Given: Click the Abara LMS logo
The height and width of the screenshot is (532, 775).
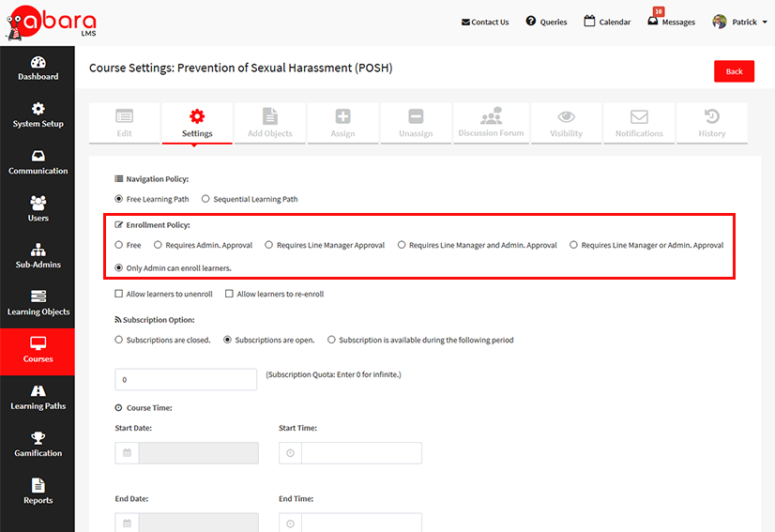Looking at the screenshot, I should point(51,23).
